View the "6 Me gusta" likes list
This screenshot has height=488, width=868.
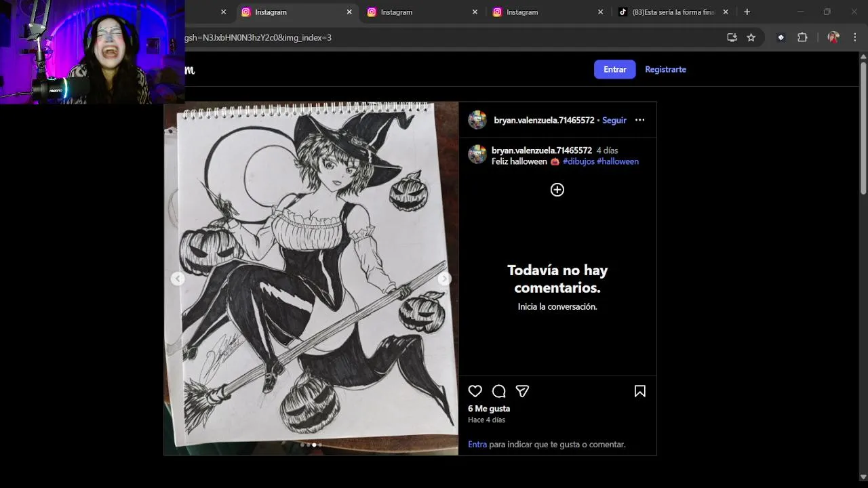(x=489, y=409)
